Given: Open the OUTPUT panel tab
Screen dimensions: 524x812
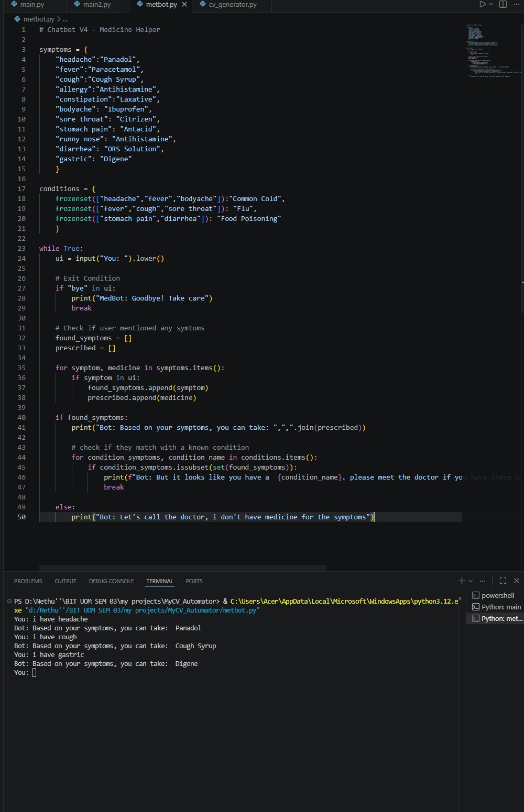Looking at the screenshot, I should (x=65, y=581).
